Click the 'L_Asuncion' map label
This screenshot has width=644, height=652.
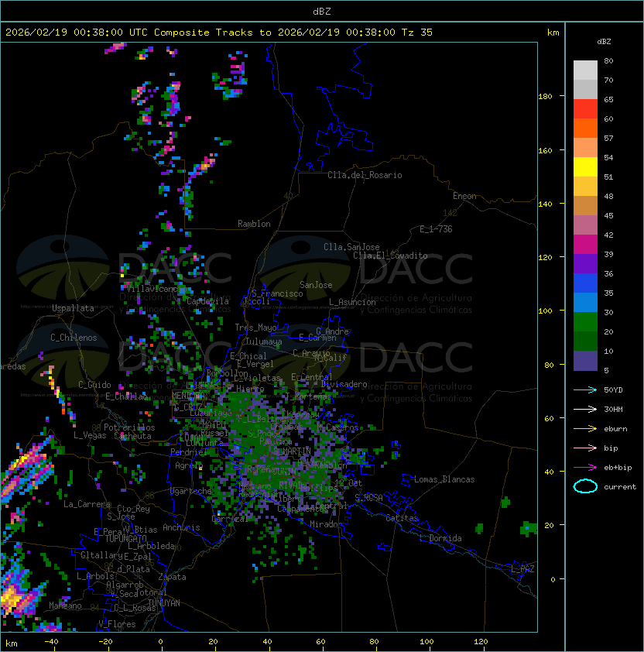tap(352, 302)
